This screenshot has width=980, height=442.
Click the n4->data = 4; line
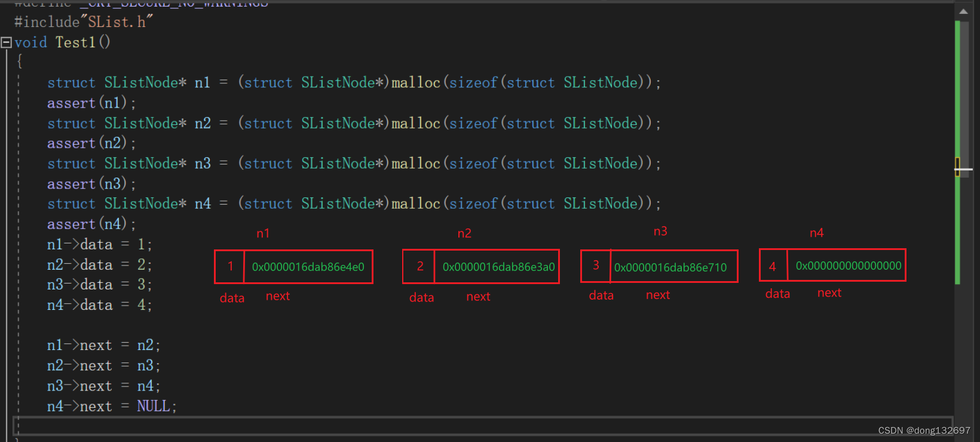[100, 305]
